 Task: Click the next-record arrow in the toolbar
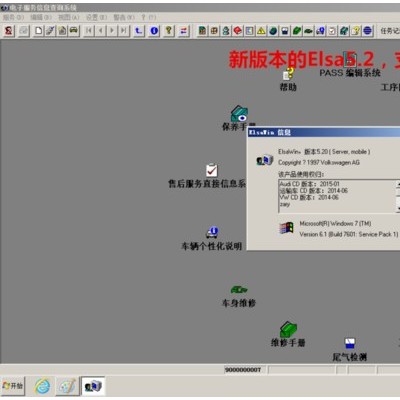click(112, 31)
